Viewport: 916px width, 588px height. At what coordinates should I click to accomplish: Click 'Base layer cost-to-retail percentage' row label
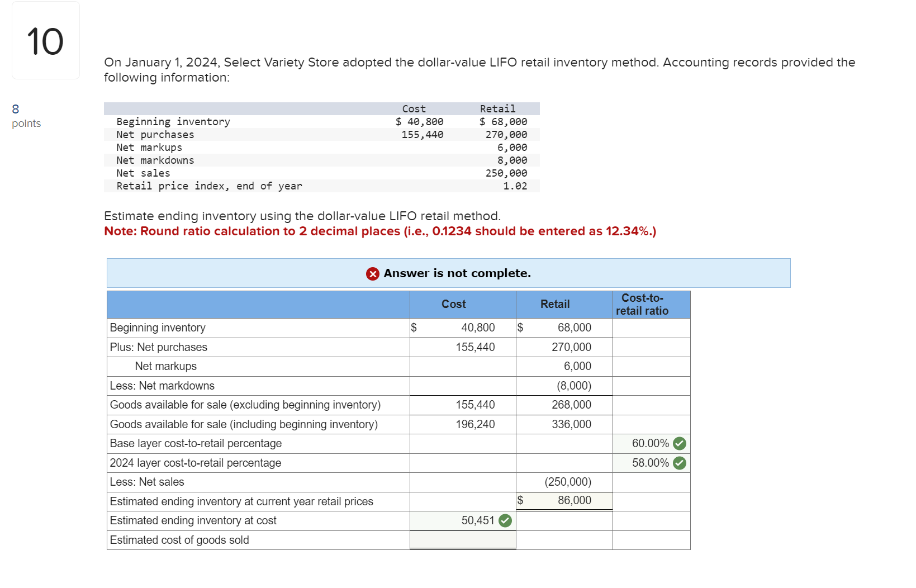196,444
